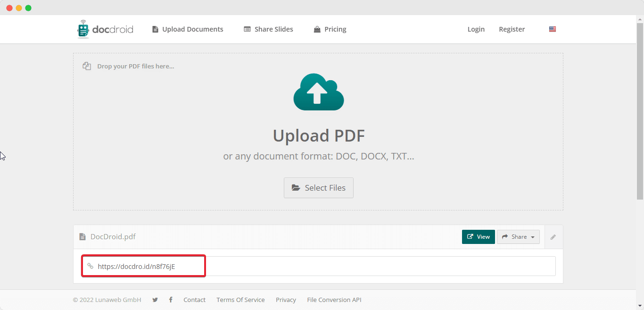Image resolution: width=644 pixels, height=310 pixels.
Task: Expand the Share dropdown for DocDroid.pdf
Action: pos(518,237)
